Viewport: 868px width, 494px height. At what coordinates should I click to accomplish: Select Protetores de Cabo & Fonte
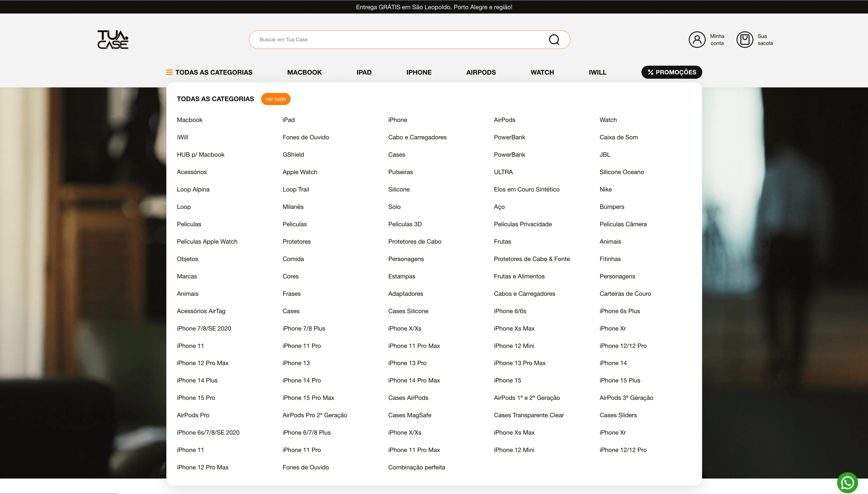[x=531, y=259]
